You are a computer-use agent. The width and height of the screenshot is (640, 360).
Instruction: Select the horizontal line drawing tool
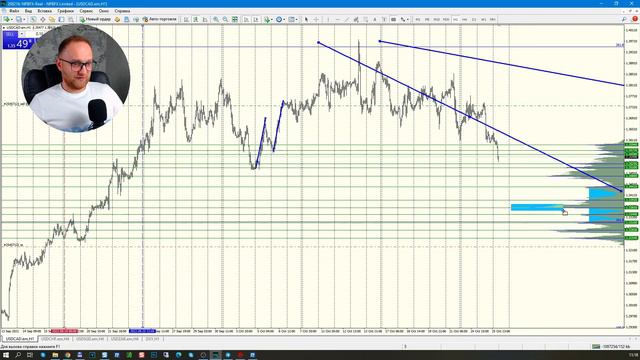[337, 19]
